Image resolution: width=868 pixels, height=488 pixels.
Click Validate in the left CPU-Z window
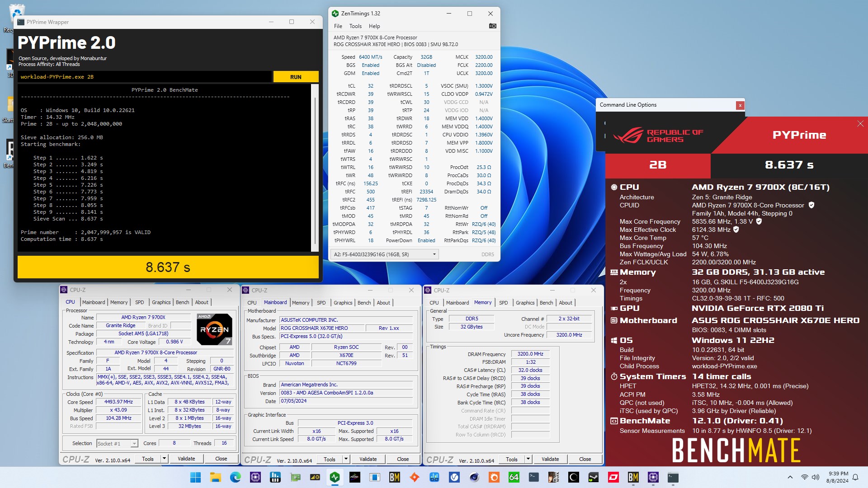pos(186,459)
